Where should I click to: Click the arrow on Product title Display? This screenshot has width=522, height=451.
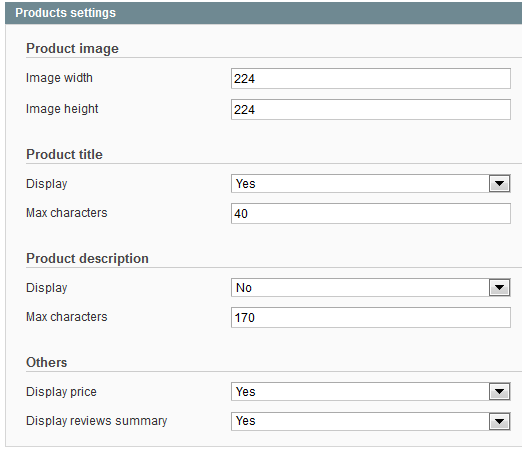pyautogui.click(x=499, y=184)
